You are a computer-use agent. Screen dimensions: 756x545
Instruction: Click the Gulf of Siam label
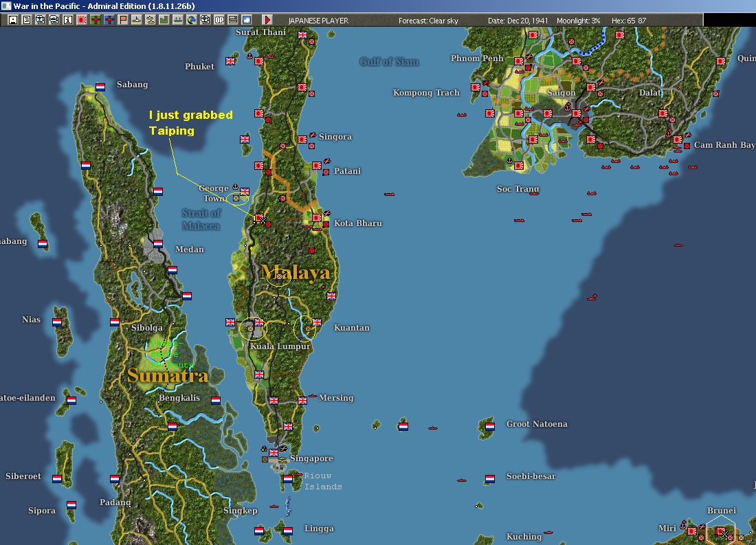[x=389, y=62]
